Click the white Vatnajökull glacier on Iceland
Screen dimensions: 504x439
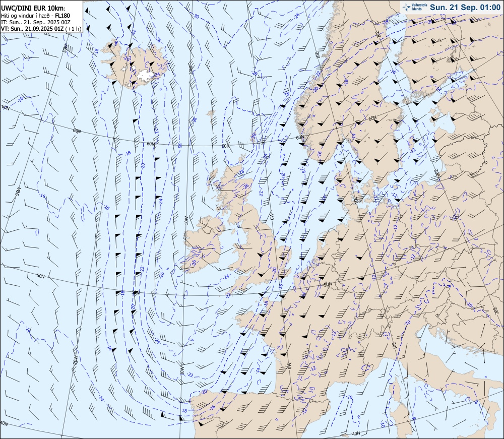coord(145,75)
